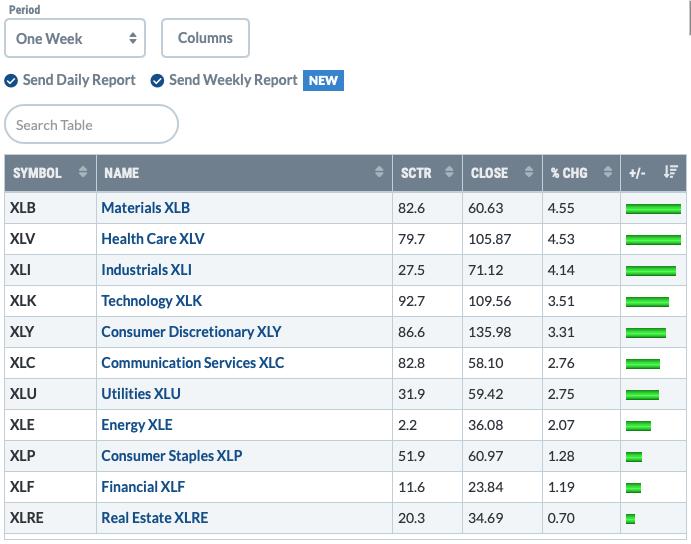
Task: Toggle the Send Daily Report checkbox
Action: (11, 81)
